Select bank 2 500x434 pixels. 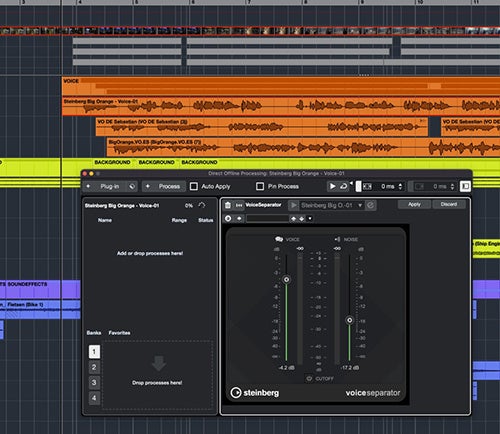point(94,367)
